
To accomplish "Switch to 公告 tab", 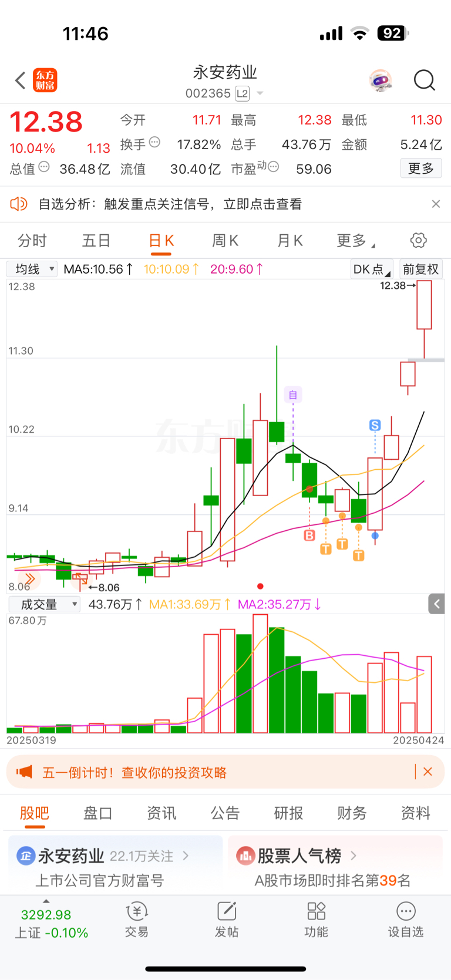I will (x=225, y=813).
